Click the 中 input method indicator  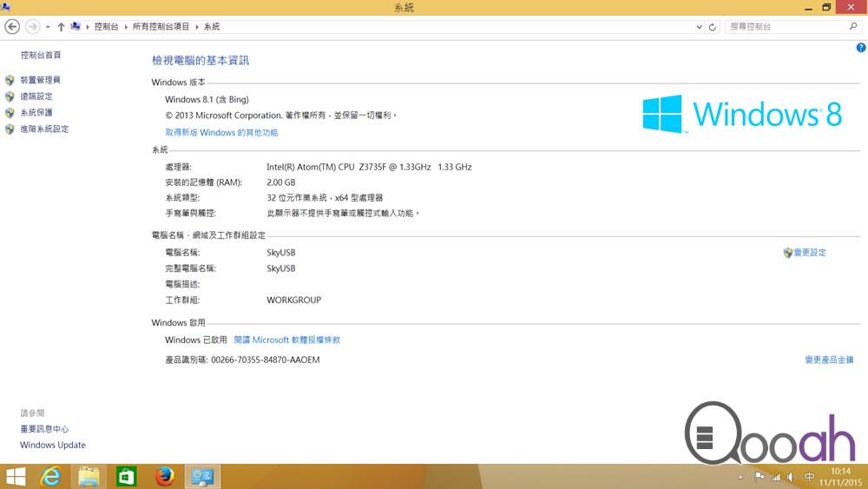point(809,477)
